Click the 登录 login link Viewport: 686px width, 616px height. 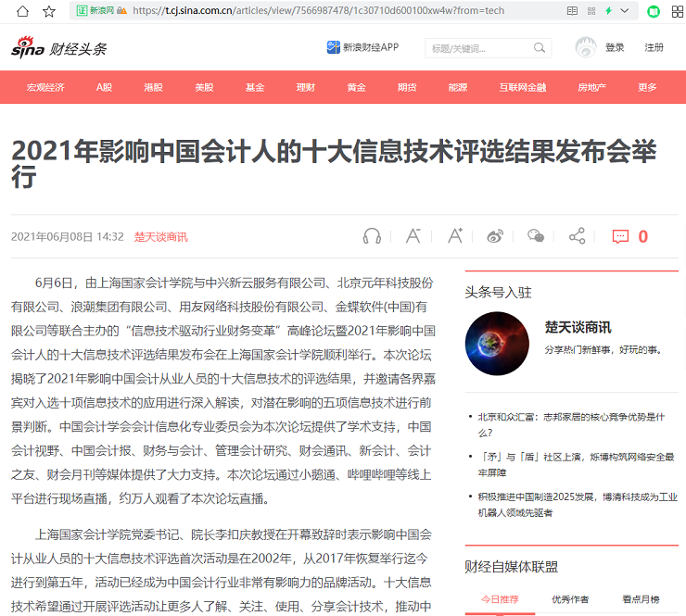click(x=615, y=48)
